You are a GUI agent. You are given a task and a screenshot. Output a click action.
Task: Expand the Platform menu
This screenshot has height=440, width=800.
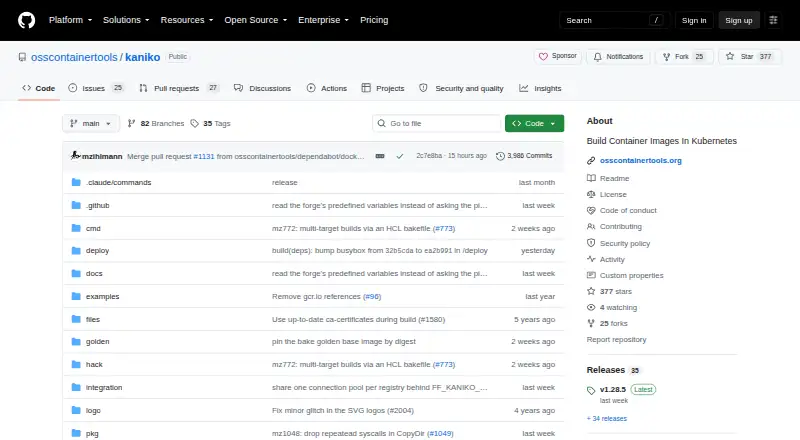tap(70, 20)
